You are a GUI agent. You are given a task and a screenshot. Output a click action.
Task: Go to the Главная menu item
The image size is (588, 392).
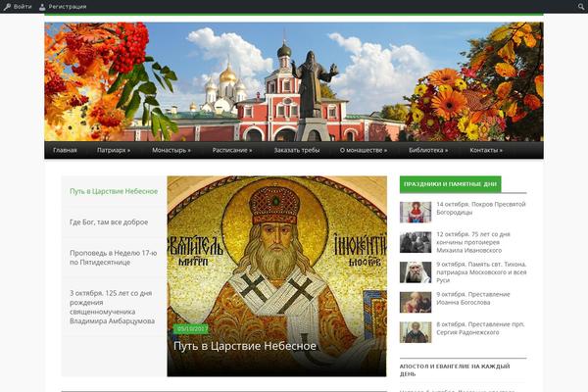(65, 150)
